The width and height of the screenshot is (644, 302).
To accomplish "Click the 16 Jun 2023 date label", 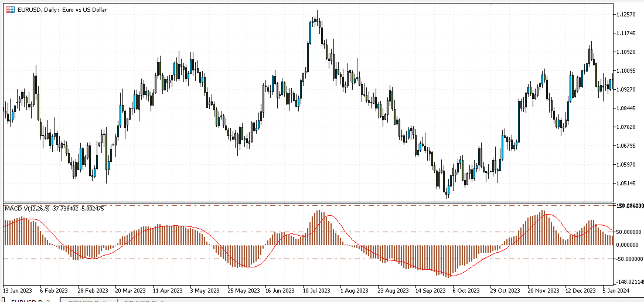I will [x=281, y=290].
